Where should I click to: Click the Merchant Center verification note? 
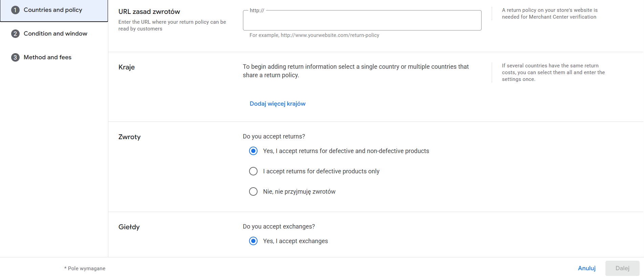click(x=550, y=14)
